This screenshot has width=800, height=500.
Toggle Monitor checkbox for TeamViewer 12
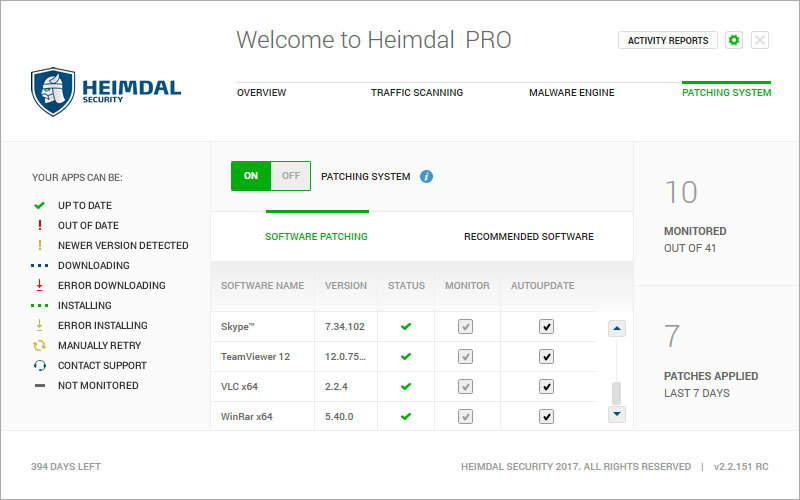[x=465, y=357]
